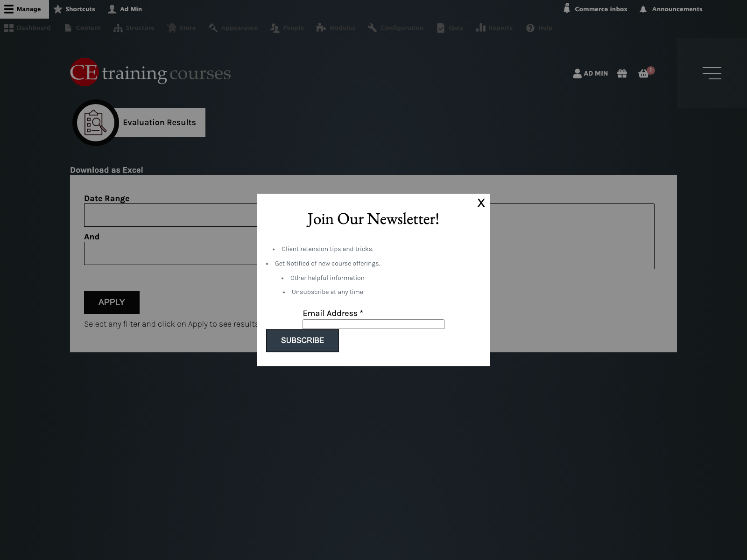Open the Announcements bell
The width and height of the screenshot is (747, 560).
[671, 9]
